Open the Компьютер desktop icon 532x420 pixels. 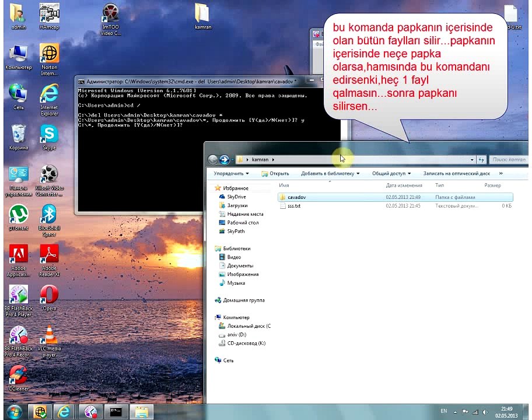point(18,57)
